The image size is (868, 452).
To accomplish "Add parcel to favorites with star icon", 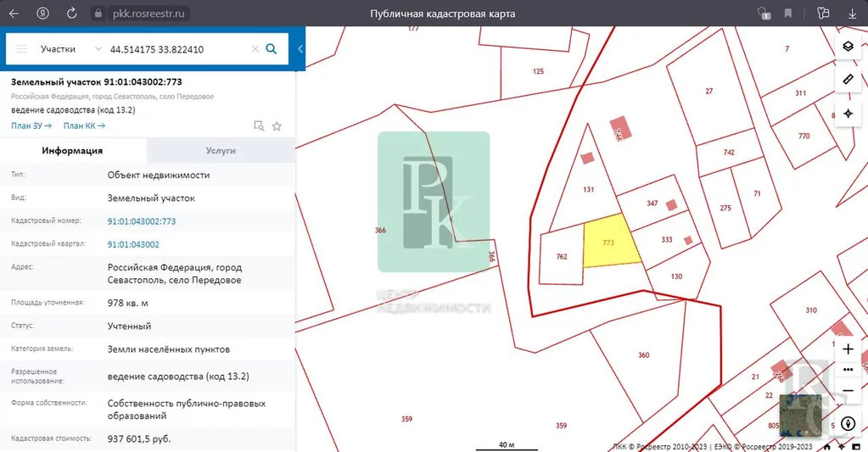I will [x=277, y=126].
